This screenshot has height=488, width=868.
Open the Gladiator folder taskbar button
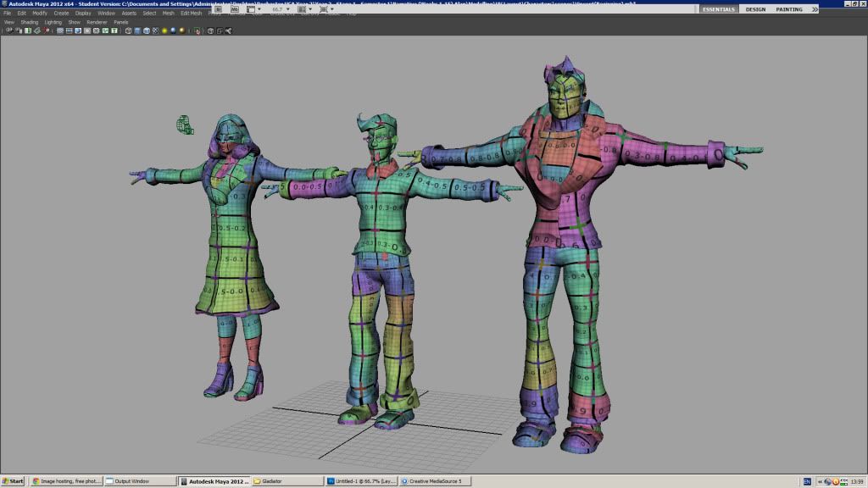pos(288,481)
